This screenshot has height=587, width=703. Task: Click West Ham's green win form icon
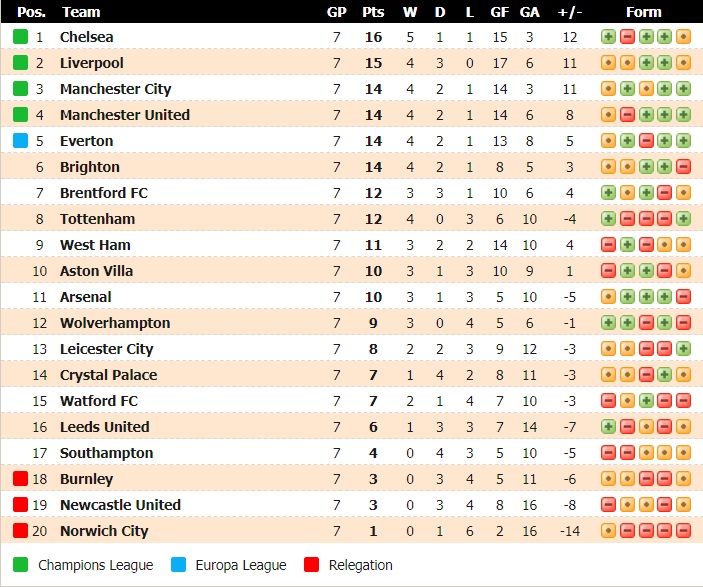click(627, 245)
